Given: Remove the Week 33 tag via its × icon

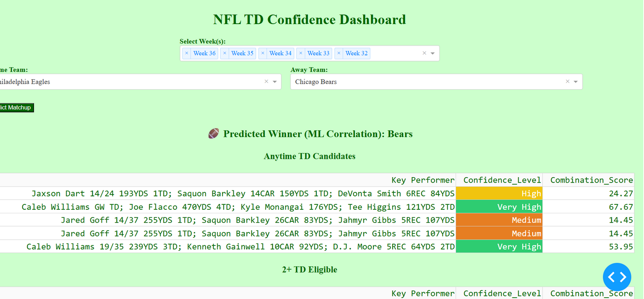Looking at the screenshot, I should click(301, 53).
